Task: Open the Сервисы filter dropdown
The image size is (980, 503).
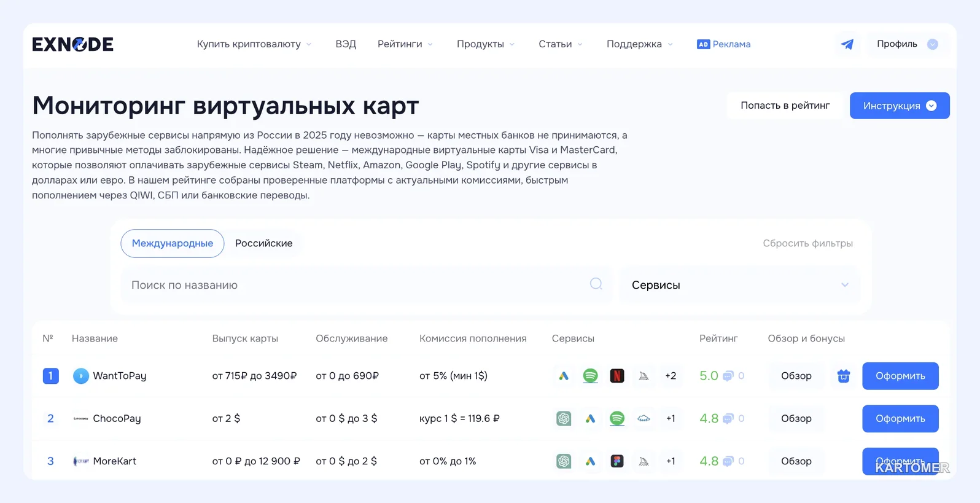Action: [x=740, y=285]
